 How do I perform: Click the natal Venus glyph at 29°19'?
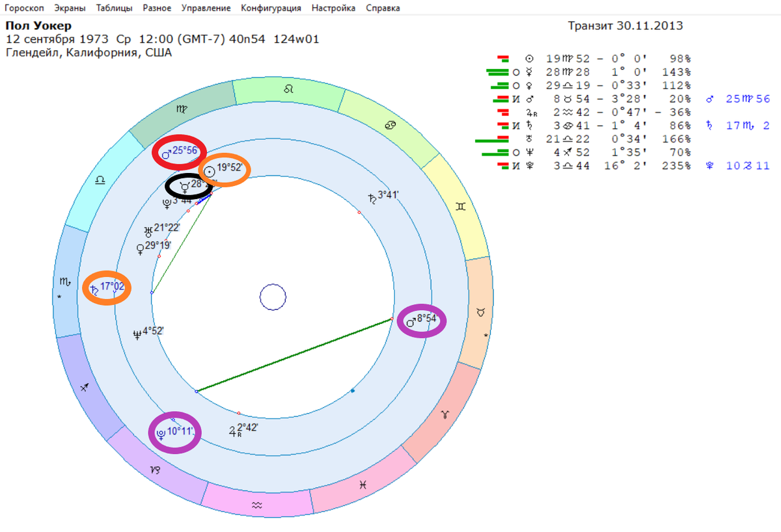click(x=140, y=248)
